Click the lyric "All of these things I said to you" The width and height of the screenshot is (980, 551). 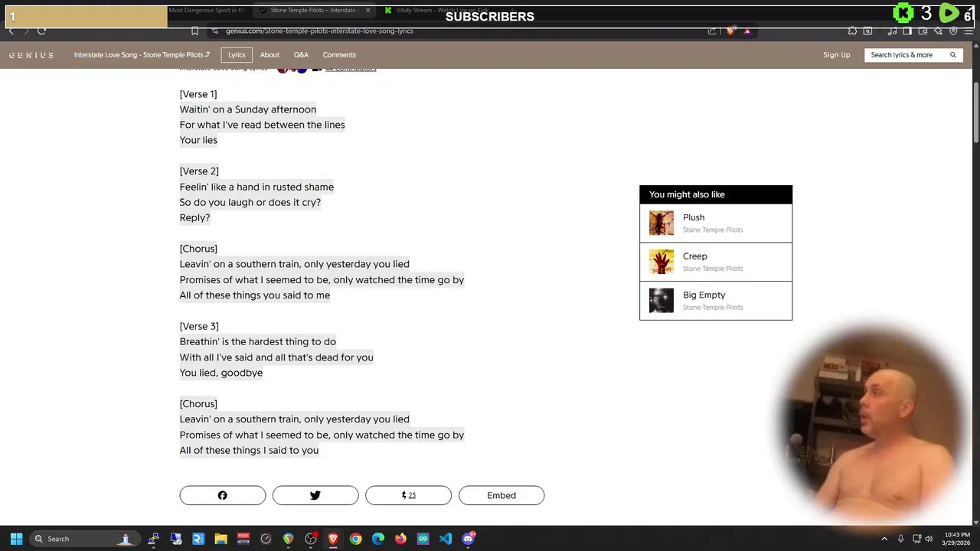249,450
